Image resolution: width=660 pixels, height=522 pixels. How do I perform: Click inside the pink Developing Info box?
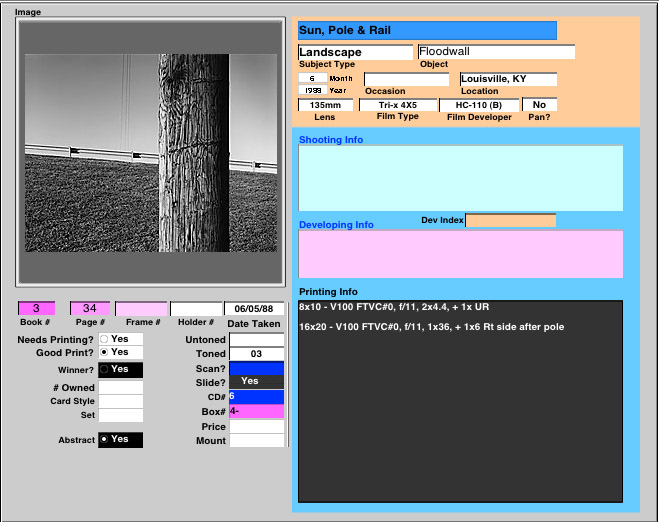(460, 254)
